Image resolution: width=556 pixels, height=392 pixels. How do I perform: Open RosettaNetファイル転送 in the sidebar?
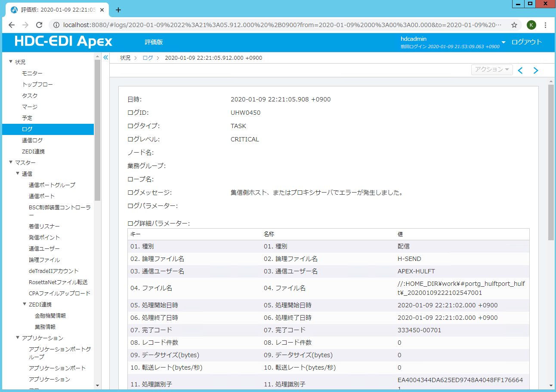[x=58, y=282]
